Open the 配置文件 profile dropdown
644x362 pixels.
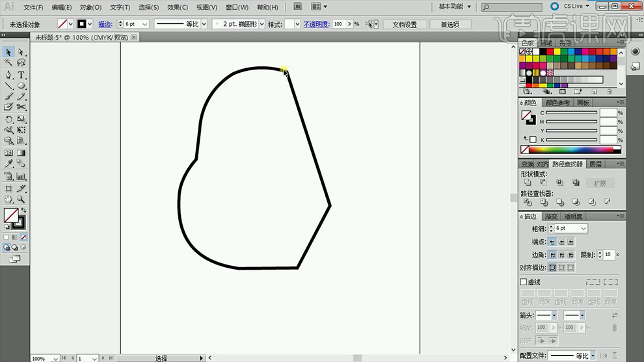[x=594, y=356]
